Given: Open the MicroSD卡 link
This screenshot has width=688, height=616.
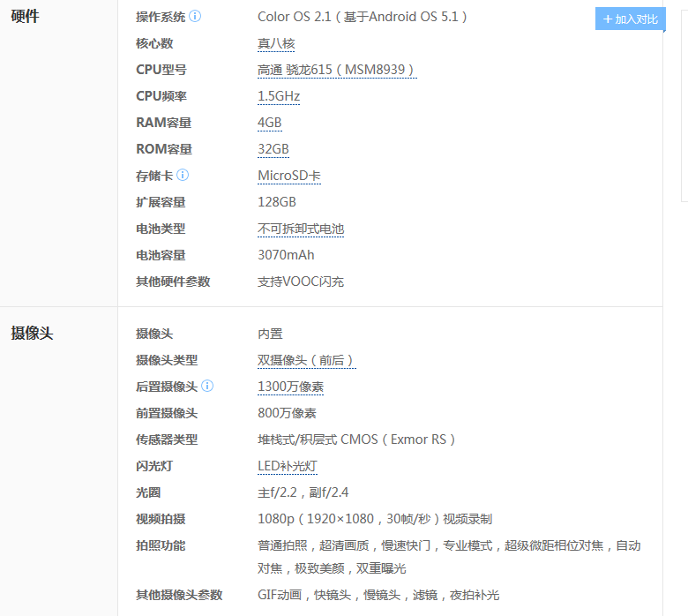Looking at the screenshot, I should point(288,176).
